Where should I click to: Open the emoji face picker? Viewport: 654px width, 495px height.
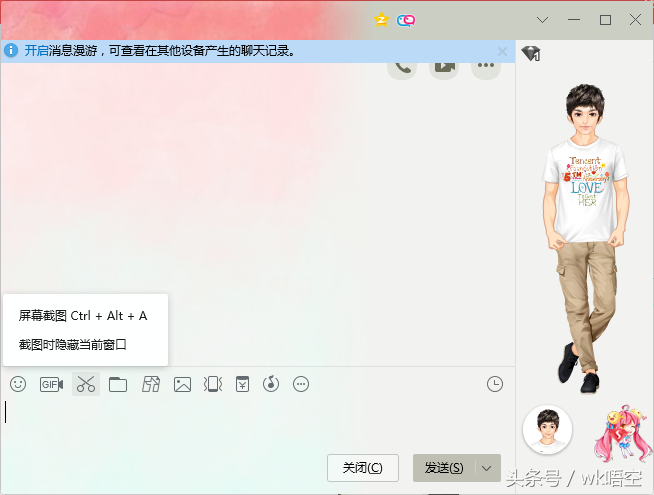tap(18, 384)
